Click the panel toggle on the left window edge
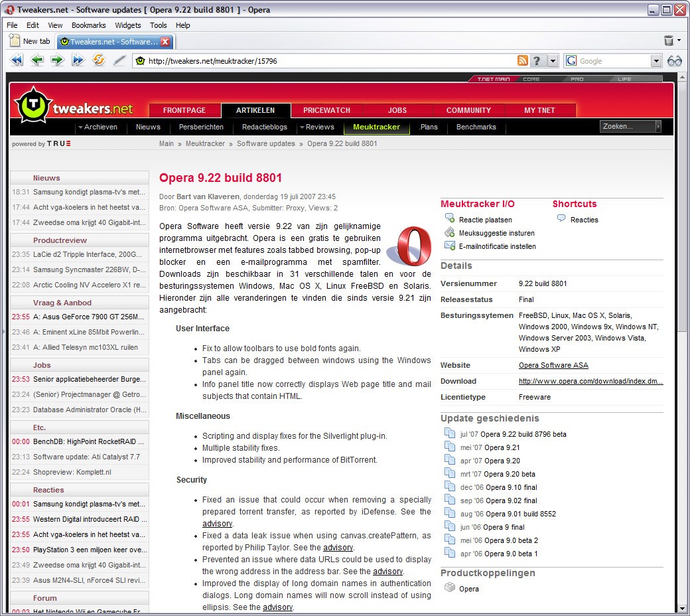The image size is (690, 616). click(x=3, y=331)
